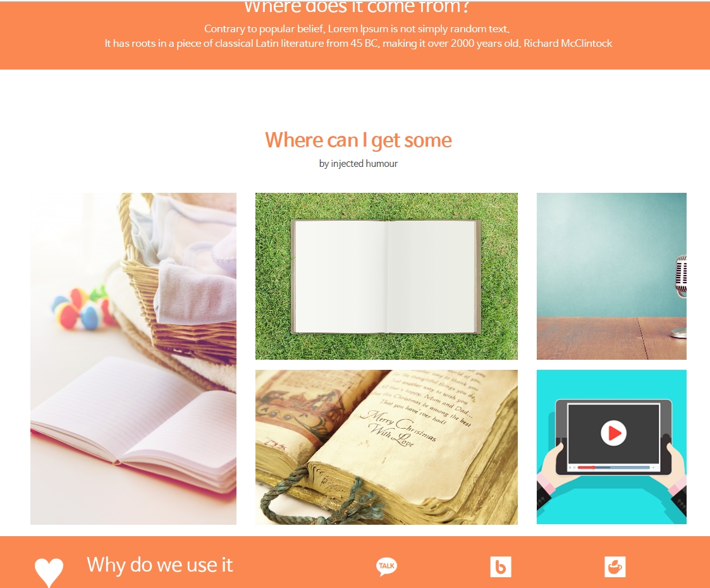This screenshot has height=588, width=710.
Task: Click the KakaoTalk speech bubble icon
Action: click(386, 567)
